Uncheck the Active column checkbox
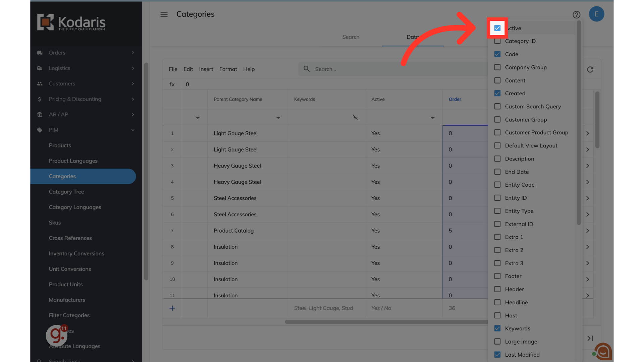Viewport: 644px width, 362px height. pyautogui.click(x=497, y=28)
